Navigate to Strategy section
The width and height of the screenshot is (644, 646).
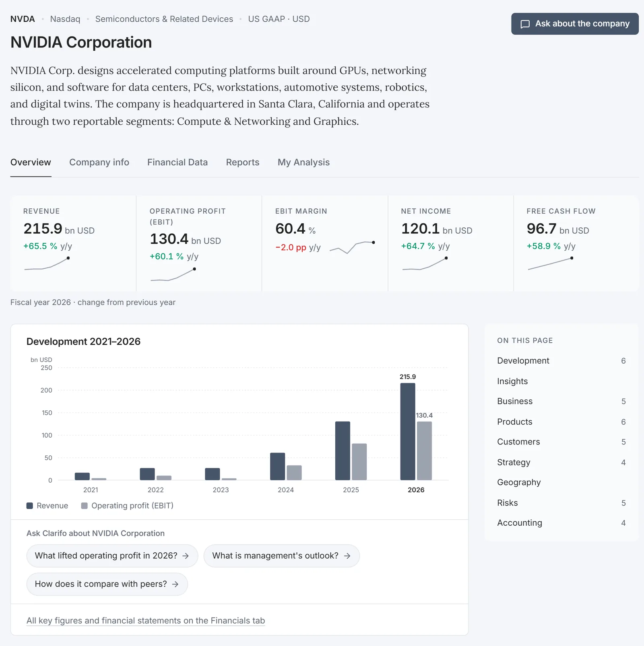point(561,463)
